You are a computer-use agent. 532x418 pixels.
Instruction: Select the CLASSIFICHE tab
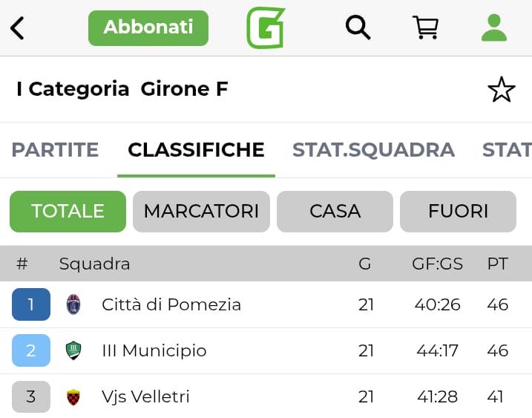(x=196, y=150)
